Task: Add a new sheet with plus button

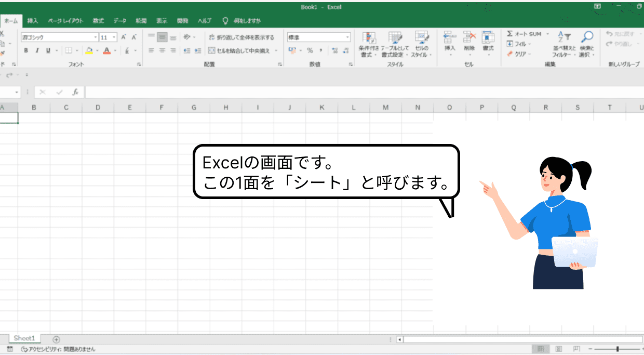Action: [57, 339]
